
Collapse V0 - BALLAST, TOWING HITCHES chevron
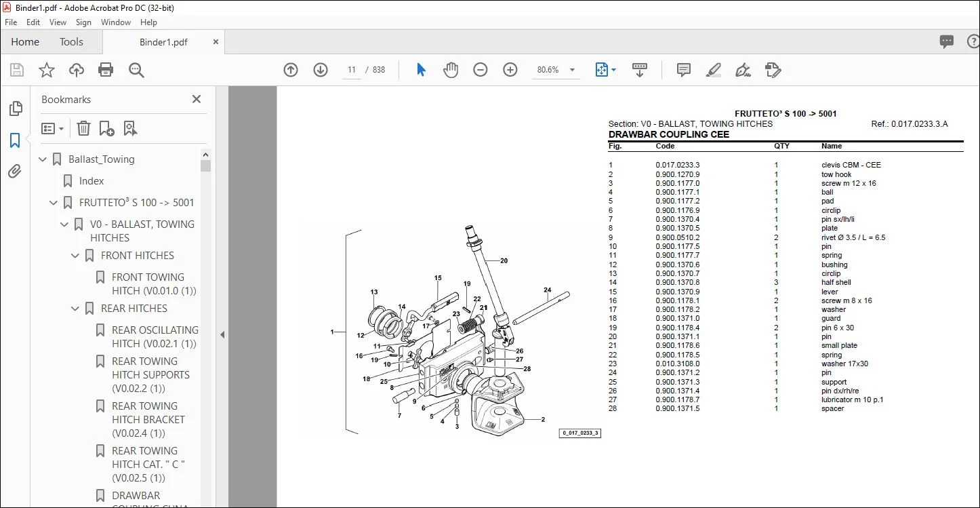[65, 224]
